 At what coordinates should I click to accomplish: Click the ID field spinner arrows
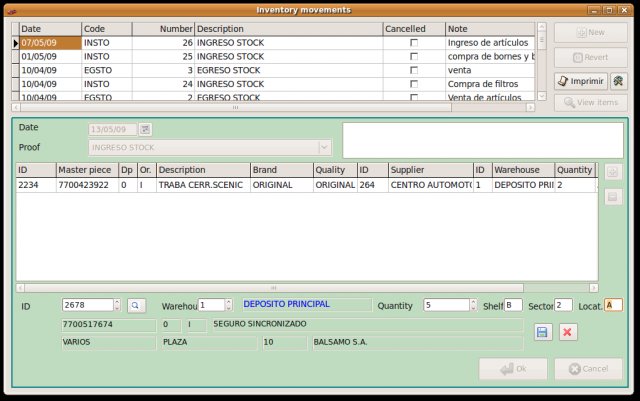117,305
